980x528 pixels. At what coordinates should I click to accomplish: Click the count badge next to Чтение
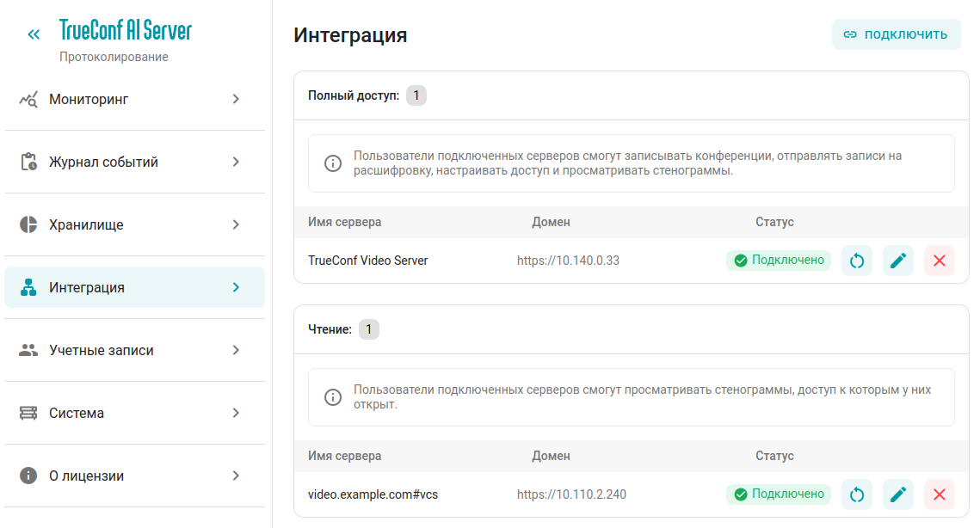tap(369, 329)
